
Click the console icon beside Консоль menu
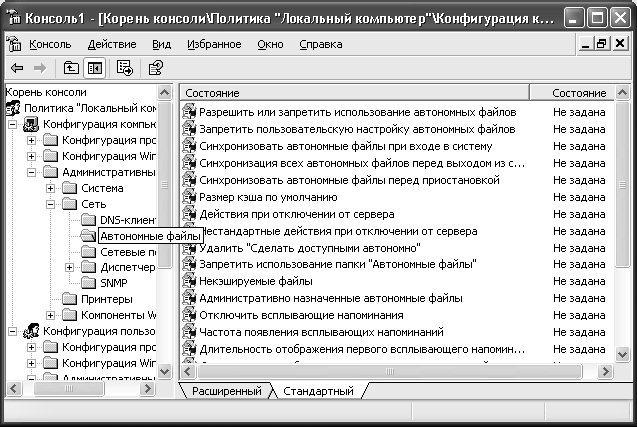point(14,44)
